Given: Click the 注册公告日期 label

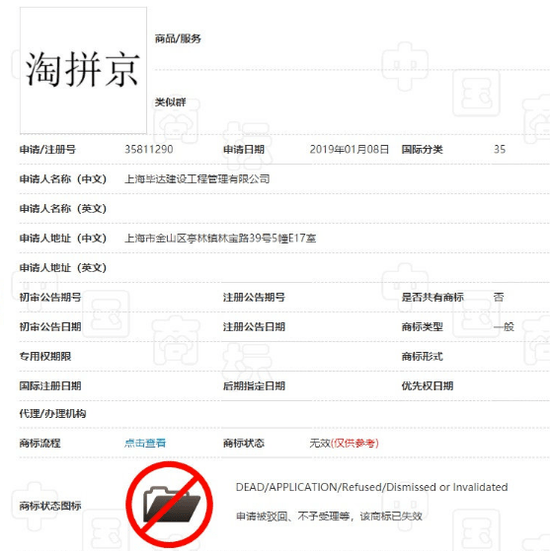Looking at the screenshot, I should 254,327.
